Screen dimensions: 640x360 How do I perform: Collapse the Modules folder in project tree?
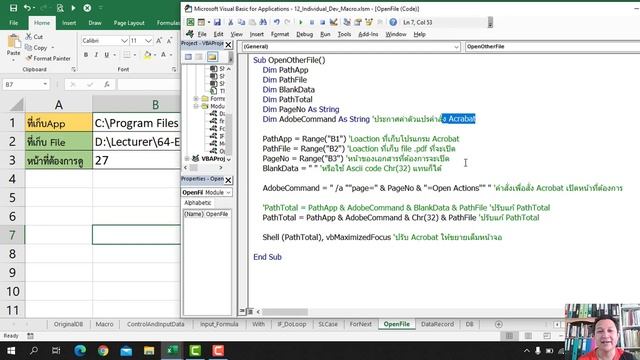[196, 106]
